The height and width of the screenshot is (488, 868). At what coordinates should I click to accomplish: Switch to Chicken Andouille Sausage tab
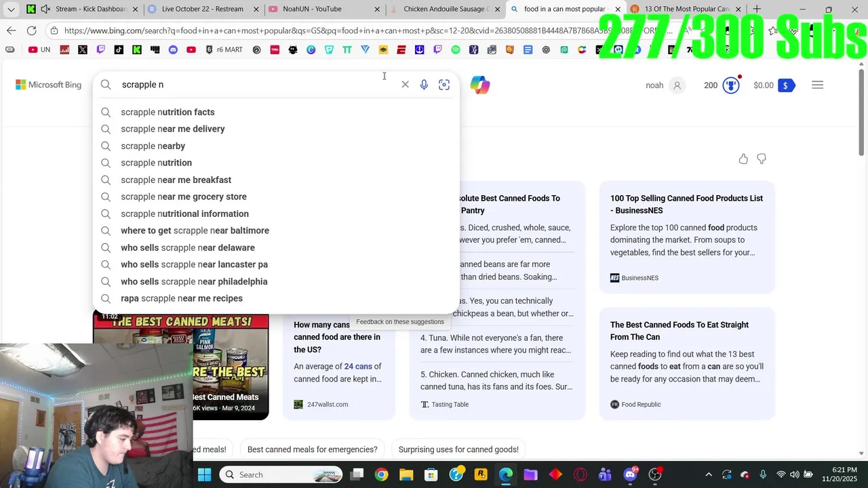coord(444,9)
